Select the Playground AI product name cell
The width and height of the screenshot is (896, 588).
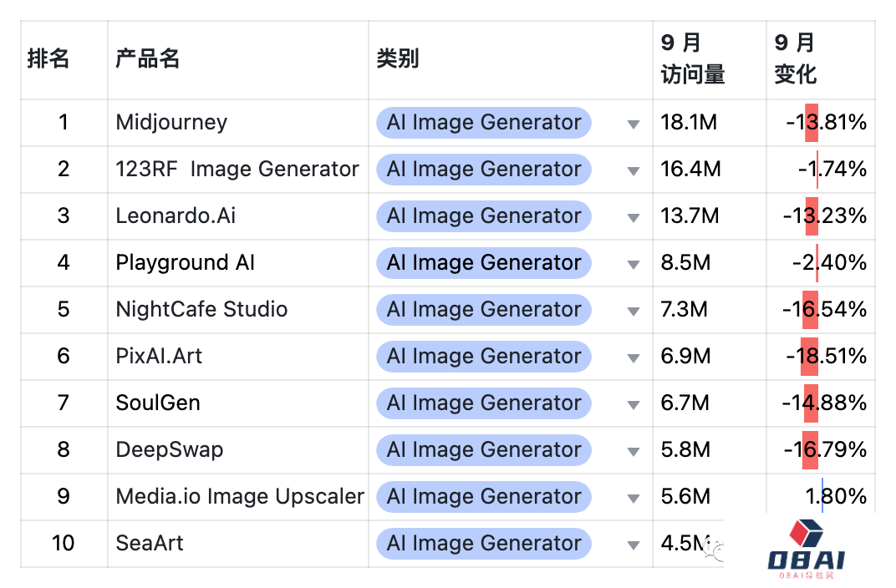pos(238,263)
